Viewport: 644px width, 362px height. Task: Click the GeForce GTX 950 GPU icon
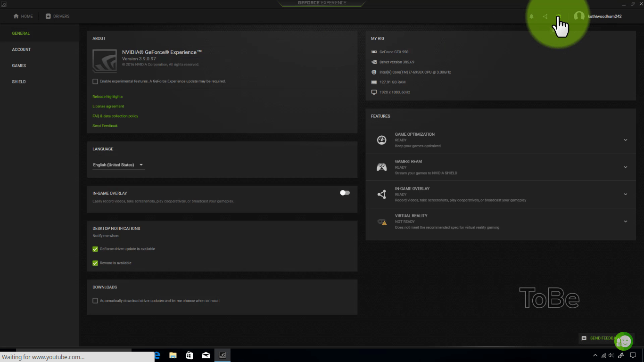pos(374,52)
